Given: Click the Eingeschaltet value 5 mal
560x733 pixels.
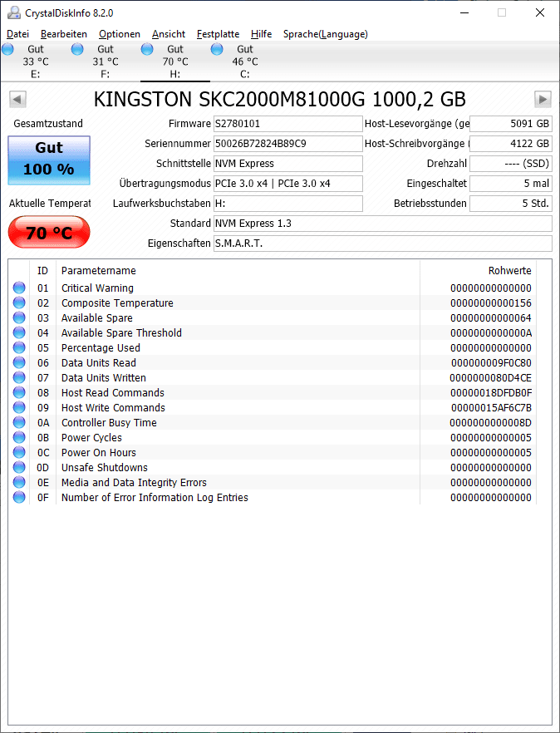Looking at the screenshot, I should tap(511, 184).
